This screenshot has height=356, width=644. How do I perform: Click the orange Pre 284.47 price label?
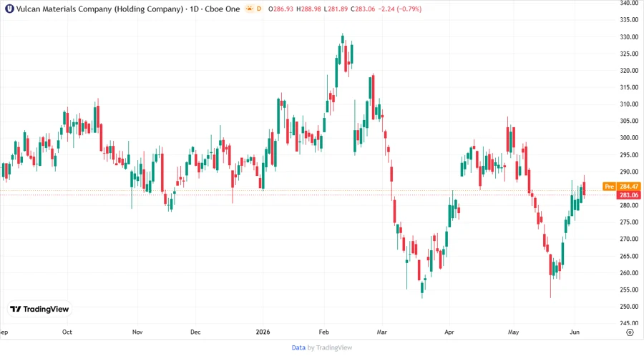(x=621, y=186)
